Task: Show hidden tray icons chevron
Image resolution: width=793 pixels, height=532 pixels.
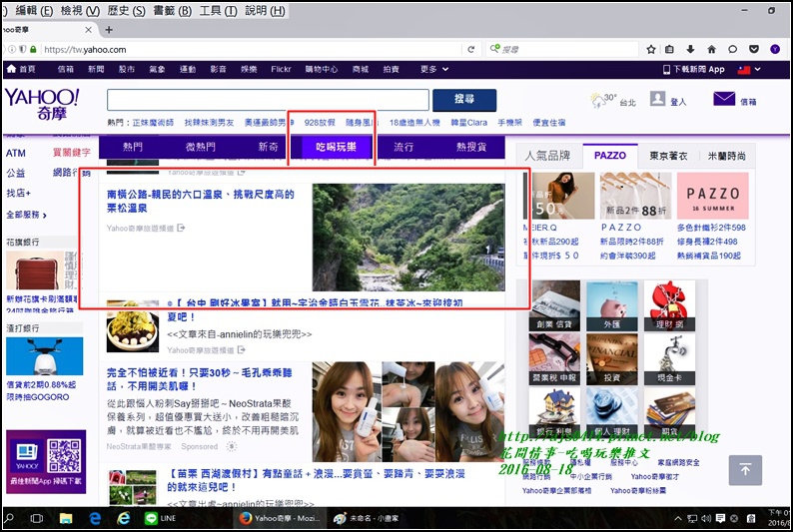Action: click(678, 518)
